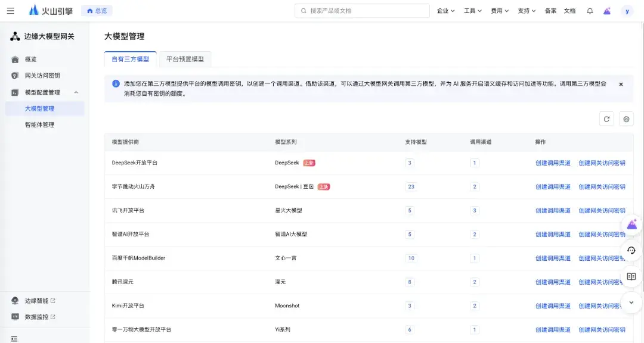Click the Moonshot model series cell
This screenshot has height=343, width=644.
(287, 305)
